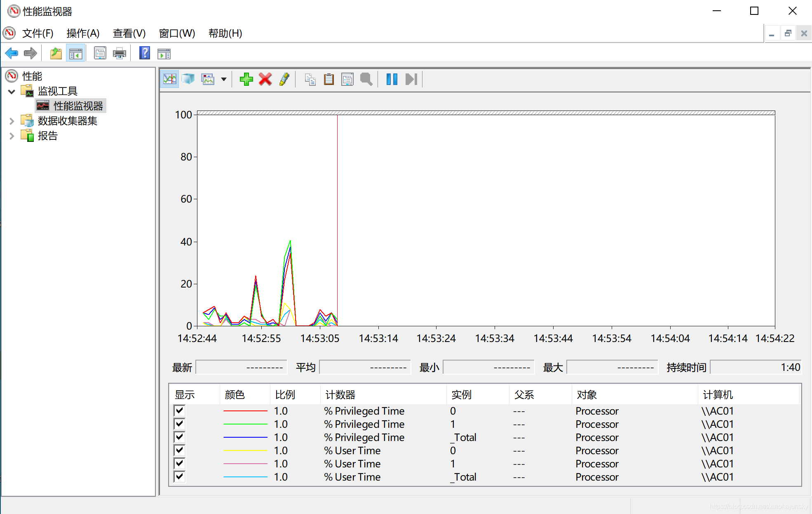Expand the 数据收集器集 tree node
812x514 pixels.
click(12, 121)
